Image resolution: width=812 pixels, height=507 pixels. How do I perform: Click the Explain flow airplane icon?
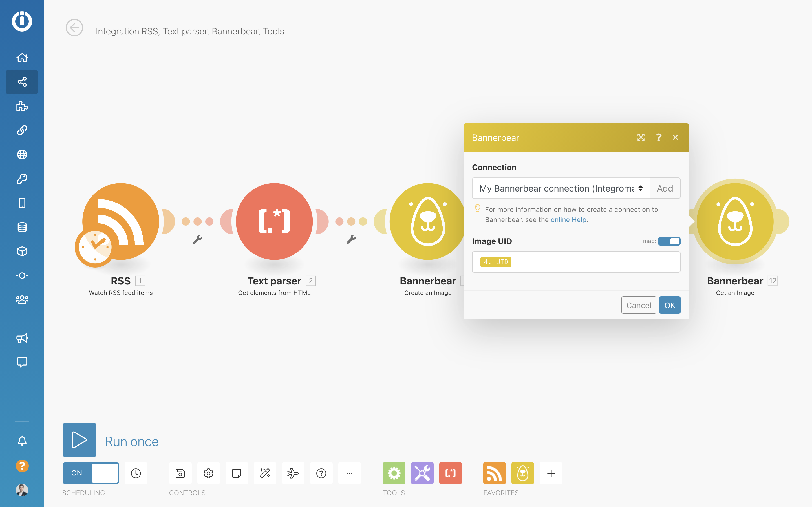[293, 473]
